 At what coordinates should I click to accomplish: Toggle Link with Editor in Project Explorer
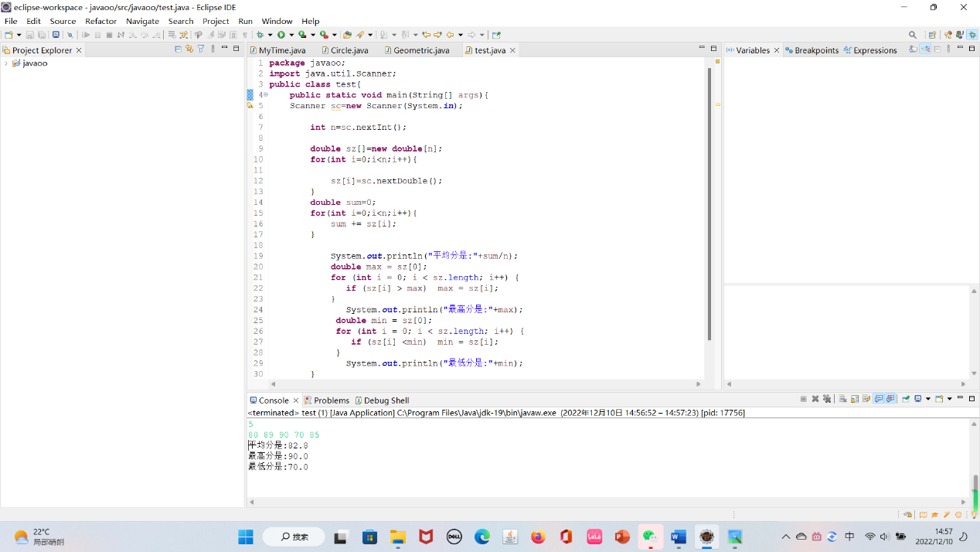coord(189,49)
